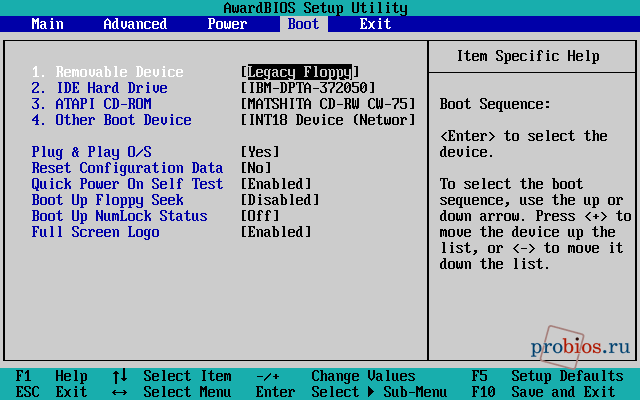
Task: Toggle Quick Power On Self Test Enabled value
Action: coord(276,184)
